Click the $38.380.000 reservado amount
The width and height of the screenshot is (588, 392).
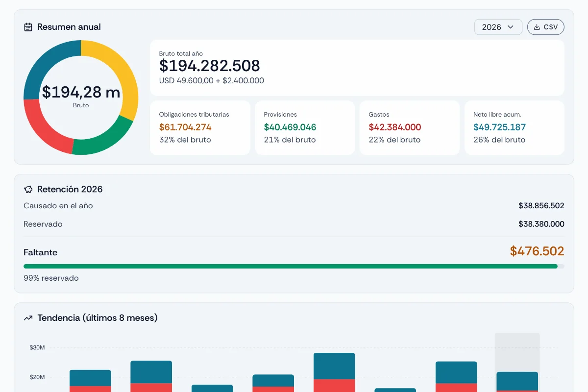541,224
